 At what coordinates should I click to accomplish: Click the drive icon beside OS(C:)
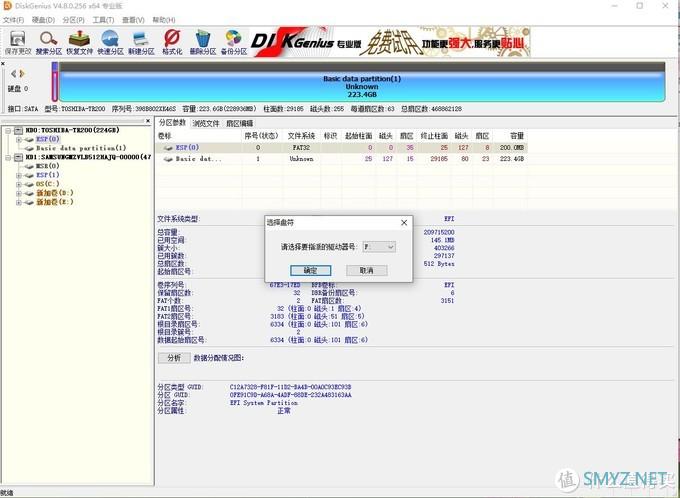point(29,184)
